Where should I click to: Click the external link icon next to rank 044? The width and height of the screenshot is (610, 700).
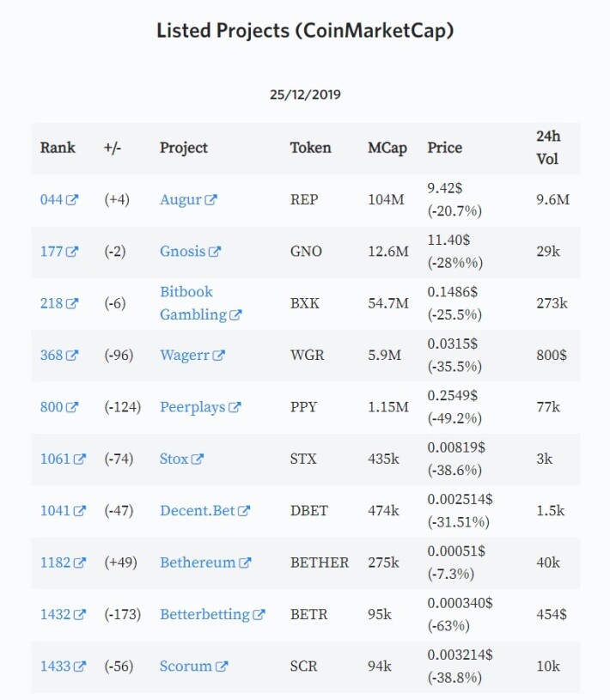(x=72, y=199)
